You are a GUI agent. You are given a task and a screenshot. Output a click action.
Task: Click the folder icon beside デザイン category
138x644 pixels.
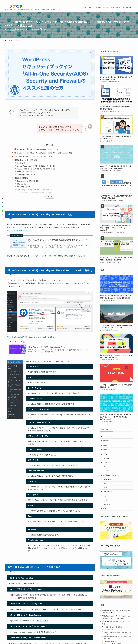(101, 450)
